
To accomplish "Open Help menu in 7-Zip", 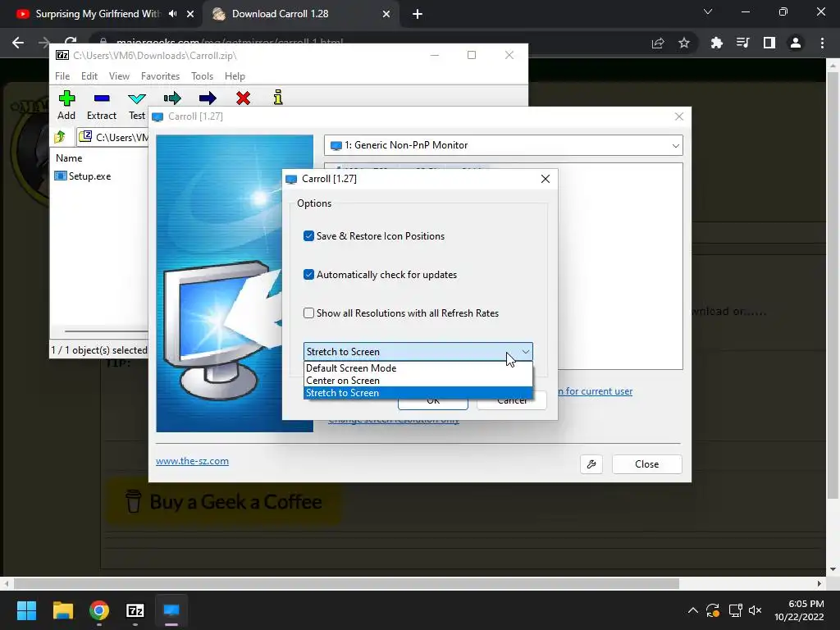I will tap(235, 76).
